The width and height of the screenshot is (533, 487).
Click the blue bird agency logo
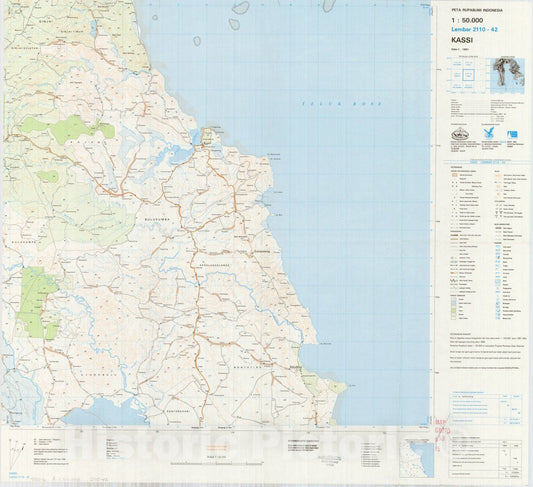(x=488, y=133)
